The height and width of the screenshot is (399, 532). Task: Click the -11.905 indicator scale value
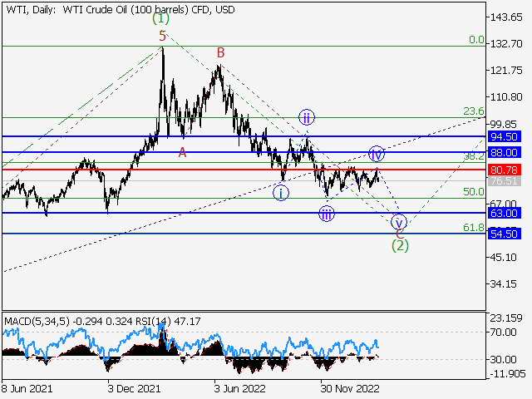(x=508, y=374)
